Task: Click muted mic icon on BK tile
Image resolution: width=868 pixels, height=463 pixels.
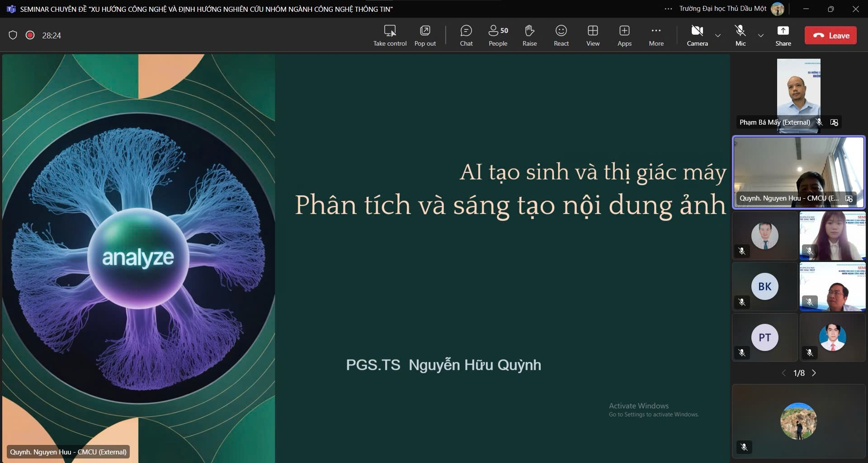Action: [x=742, y=302]
